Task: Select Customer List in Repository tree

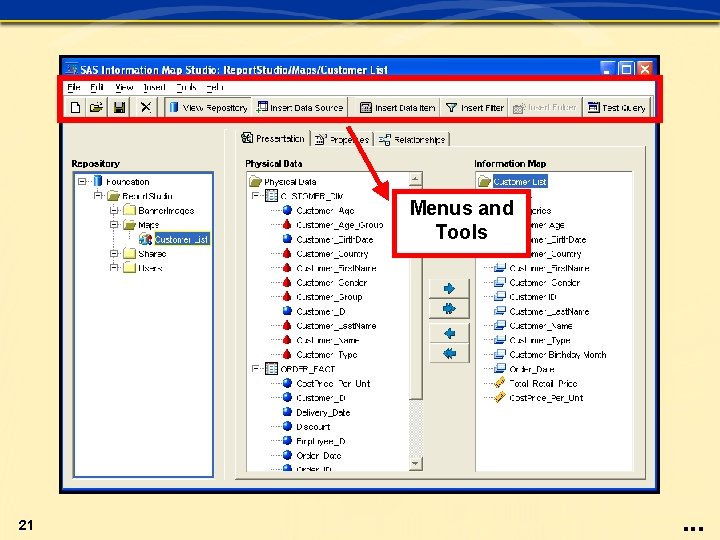Action: 181,239
